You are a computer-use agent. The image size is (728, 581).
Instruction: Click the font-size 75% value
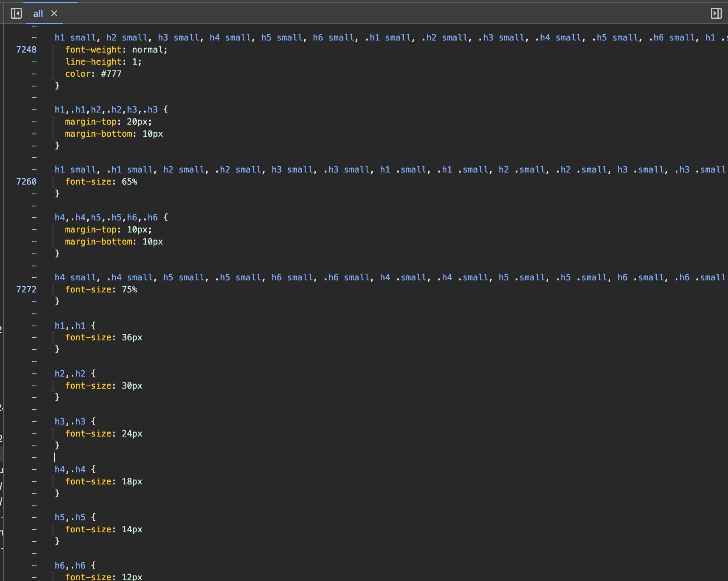click(129, 290)
